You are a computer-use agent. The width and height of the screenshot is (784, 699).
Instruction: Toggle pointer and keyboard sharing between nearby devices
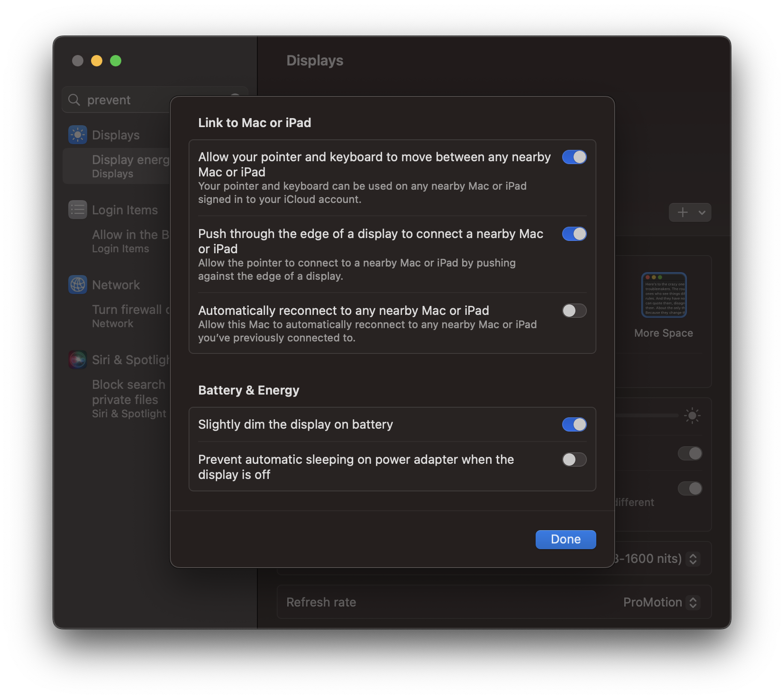click(574, 157)
